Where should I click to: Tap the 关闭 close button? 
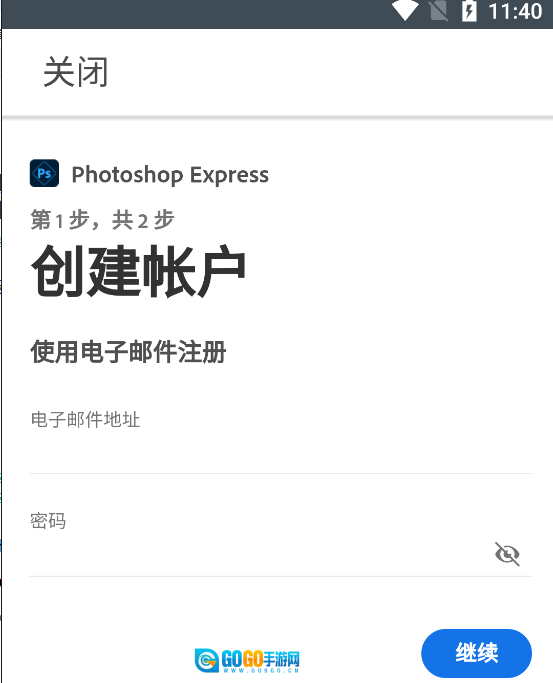75,72
